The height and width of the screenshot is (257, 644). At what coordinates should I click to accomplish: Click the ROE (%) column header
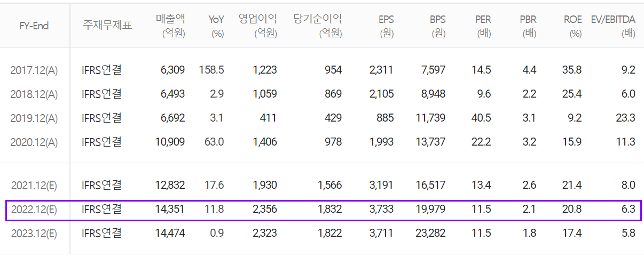573,26
